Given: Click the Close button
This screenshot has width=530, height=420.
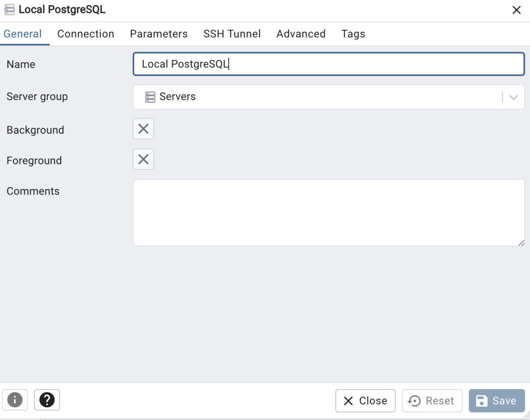Looking at the screenshot, I should tap(365, 401).
